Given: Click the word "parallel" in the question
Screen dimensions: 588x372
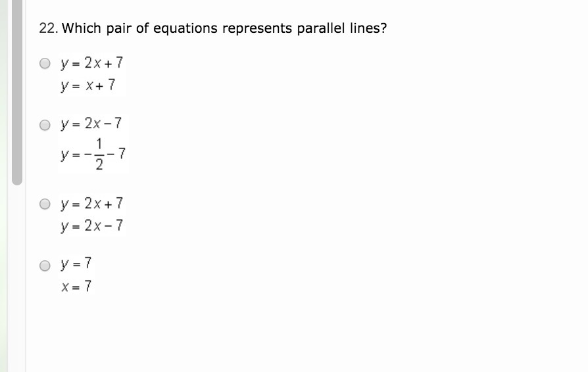Looking at the screenshot, I should [x=320, y=28].
